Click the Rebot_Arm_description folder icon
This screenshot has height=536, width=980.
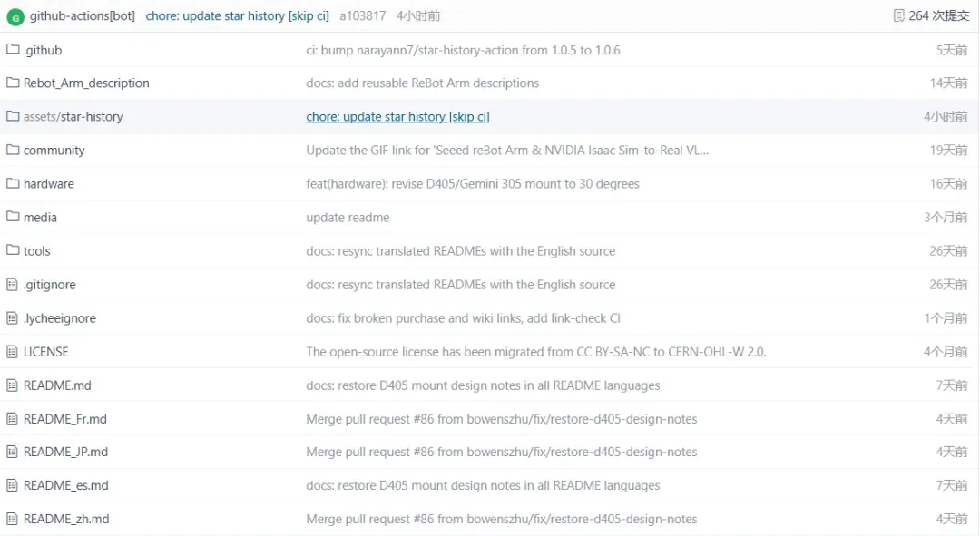tap(13, 82)
